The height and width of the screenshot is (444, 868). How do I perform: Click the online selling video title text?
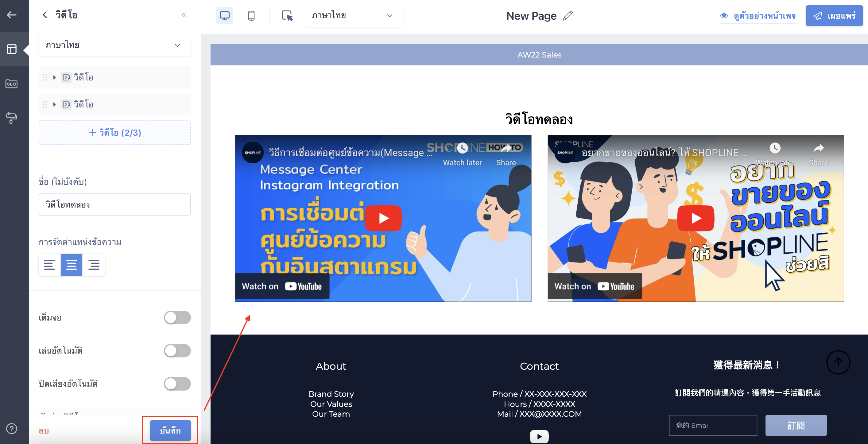coord(664,153)
